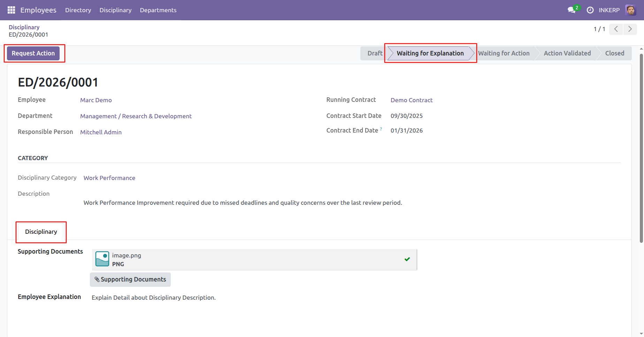The width and height of the screenshot is (644, 337).
Task: Select the Closed status stage
Action: [x=614, y=53]
